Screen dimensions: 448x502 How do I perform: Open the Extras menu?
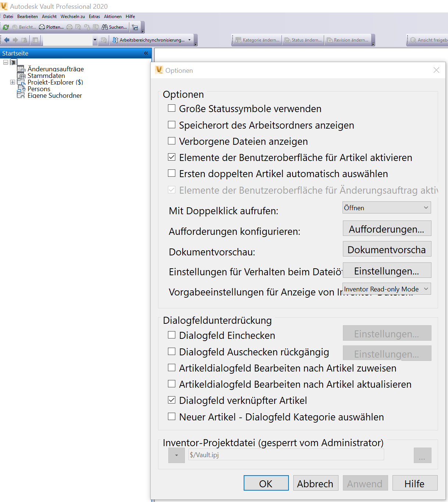tap(94, 17)
